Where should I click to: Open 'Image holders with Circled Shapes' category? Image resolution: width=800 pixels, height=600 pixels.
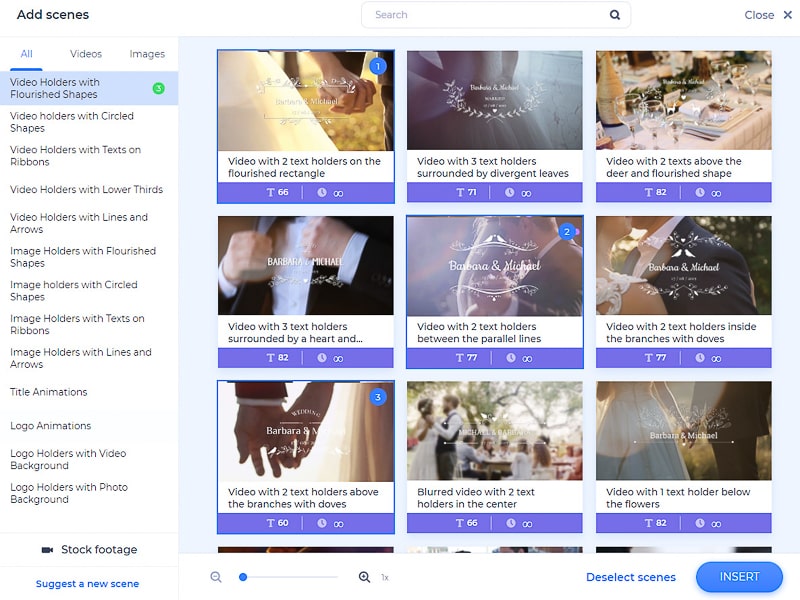tap(89, 290)
